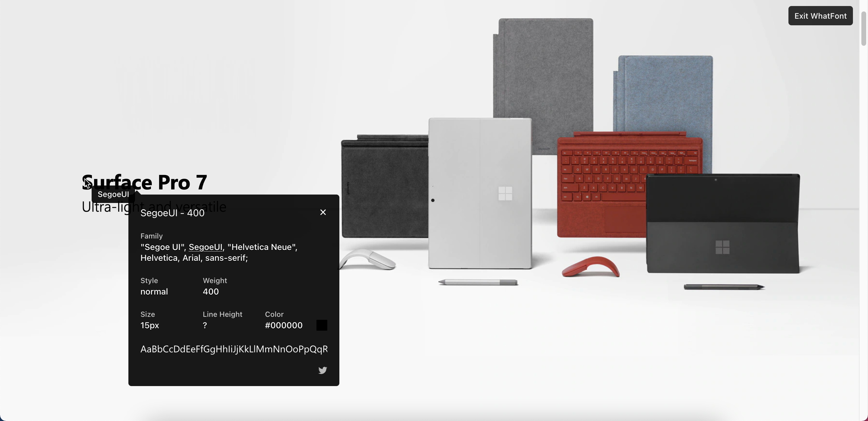Click the underlined SegoeUI family link
The image size is (868, 421).
(206, 247)
